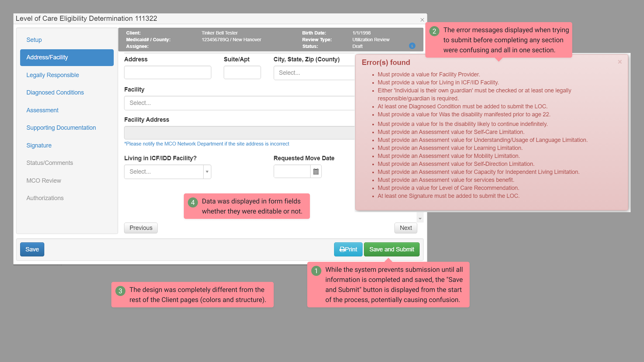Image resolution: width=644 pixels, height=362 pixels.
Task: Click the Print button
Action: pos(348,249)
